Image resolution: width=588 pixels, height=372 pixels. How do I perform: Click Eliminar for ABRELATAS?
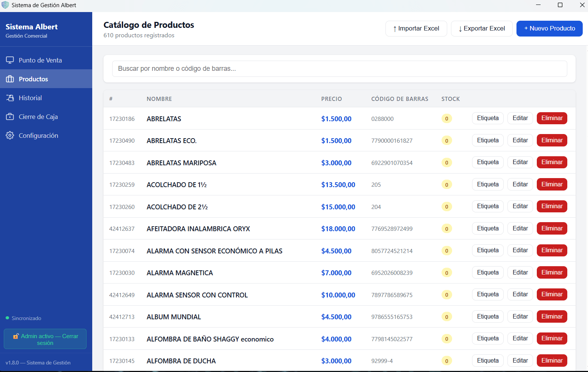(552, 118)
